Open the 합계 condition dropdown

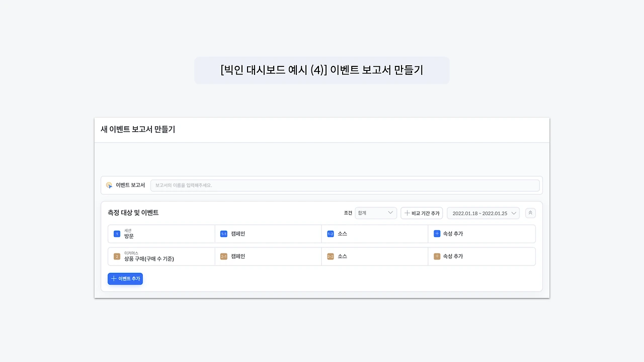[375, 213]
